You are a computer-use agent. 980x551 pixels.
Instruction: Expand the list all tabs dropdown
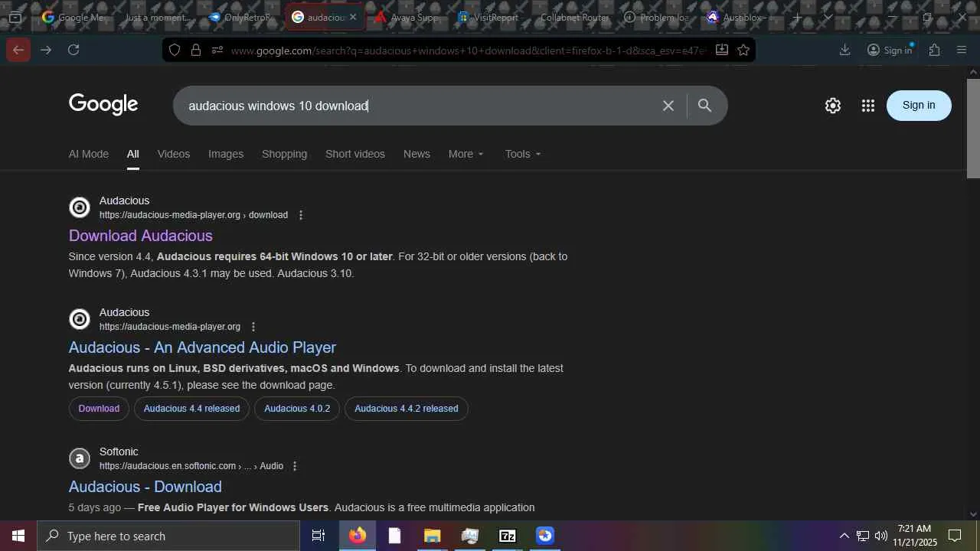click(828, 17)
